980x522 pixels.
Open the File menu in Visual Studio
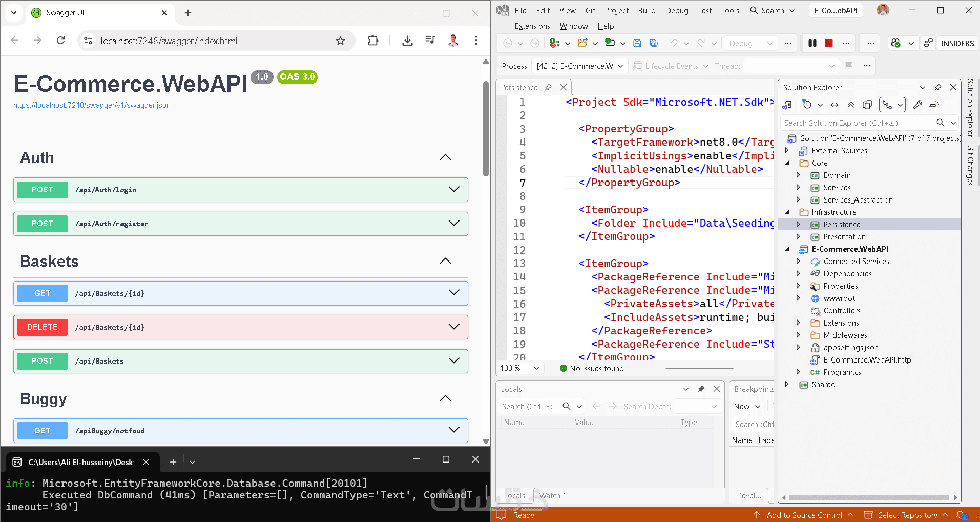point(520,10)
